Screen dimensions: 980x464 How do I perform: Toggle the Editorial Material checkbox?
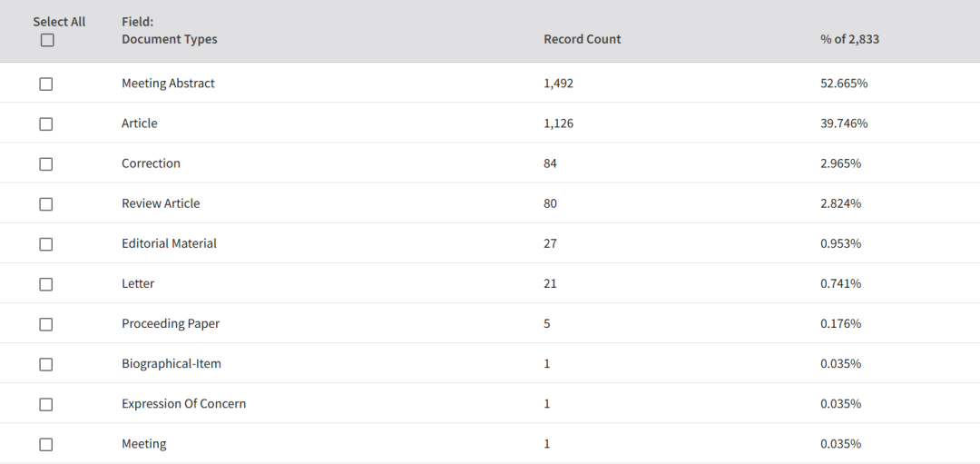coord(45,244)
